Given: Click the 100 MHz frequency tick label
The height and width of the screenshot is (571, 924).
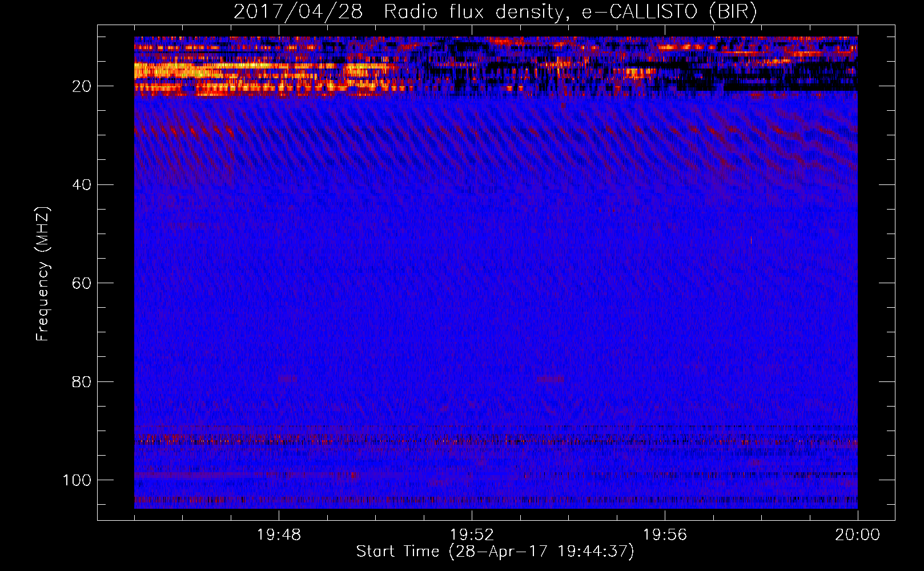Looking at the screenshot, I should coord(77,480).
